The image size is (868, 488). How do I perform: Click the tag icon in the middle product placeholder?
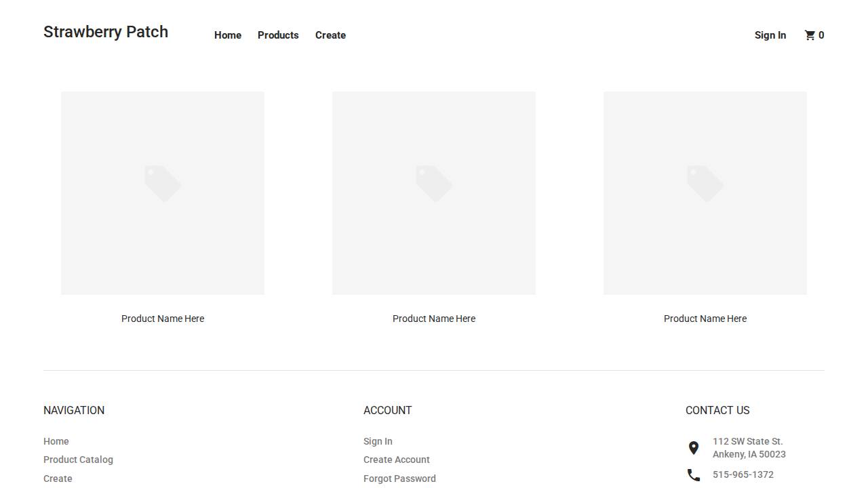[433, 183]
